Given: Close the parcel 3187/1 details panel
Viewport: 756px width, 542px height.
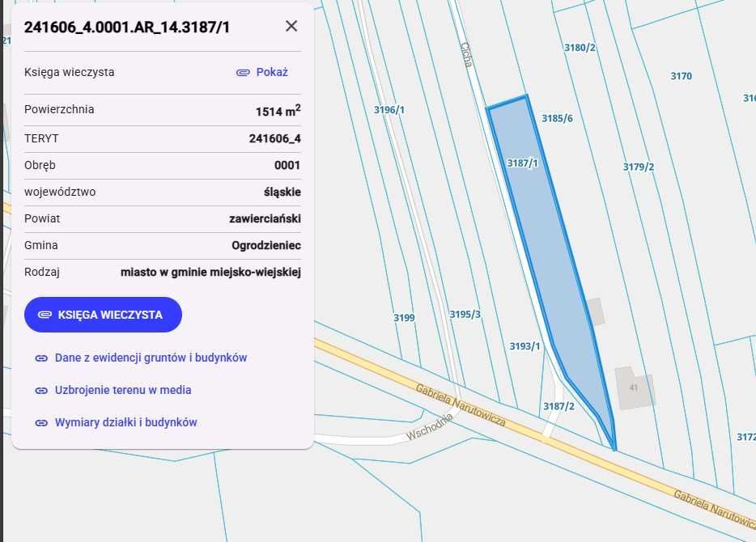Looking at the screenshot, I should click(x=291, y=25).
